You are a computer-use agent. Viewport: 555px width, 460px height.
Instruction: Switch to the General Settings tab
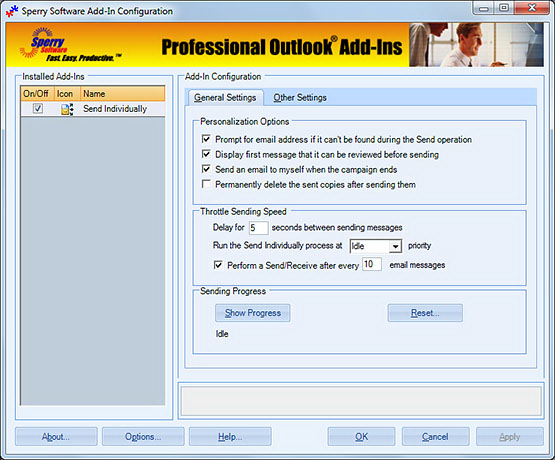pos(225,98)
